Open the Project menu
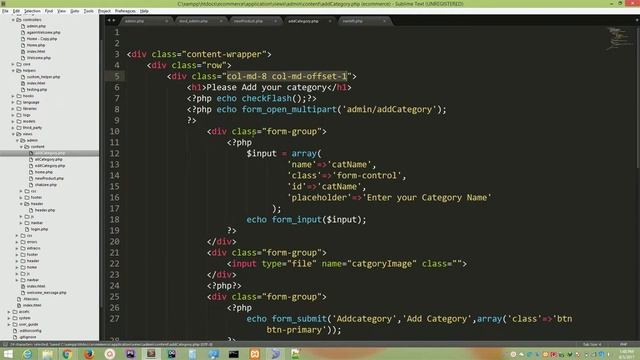This screenshot has height=360, width=640. click(x=104, y=11)
